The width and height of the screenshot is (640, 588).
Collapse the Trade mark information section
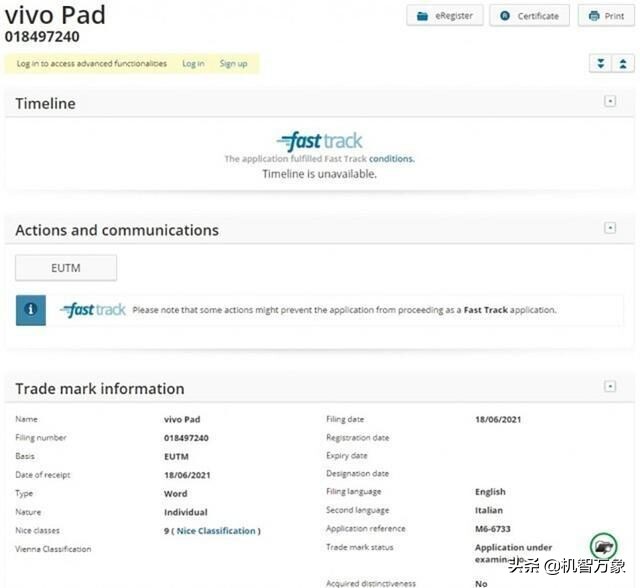(x=610, y=386)
